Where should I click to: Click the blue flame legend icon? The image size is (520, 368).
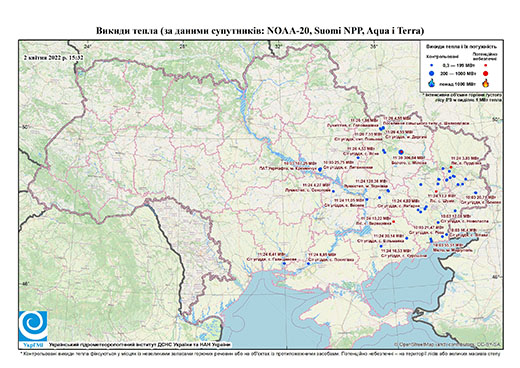point(432,83)
